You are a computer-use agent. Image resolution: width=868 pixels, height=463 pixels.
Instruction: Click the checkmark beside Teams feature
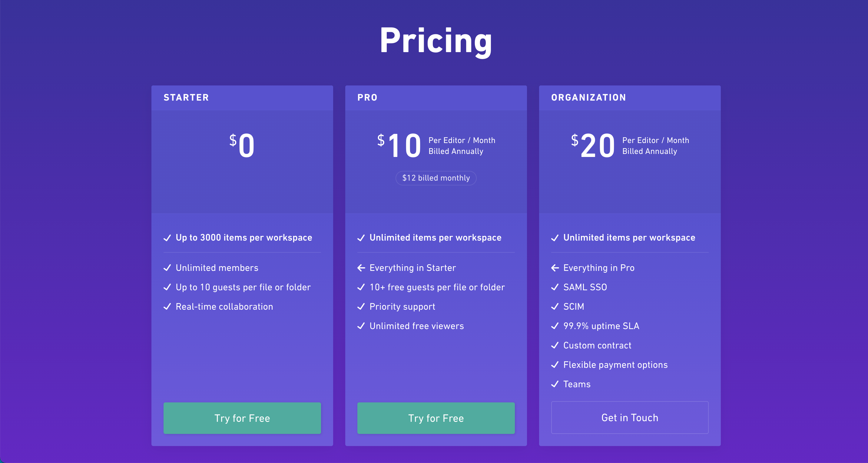click(555, 384)
